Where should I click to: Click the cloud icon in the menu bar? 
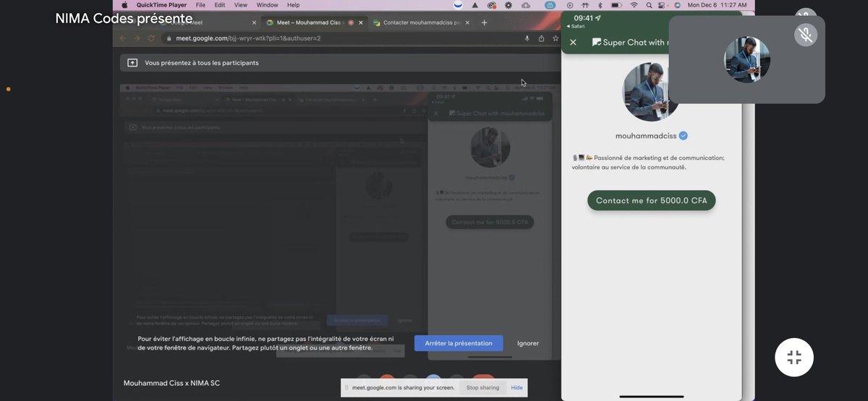point(526,5)
